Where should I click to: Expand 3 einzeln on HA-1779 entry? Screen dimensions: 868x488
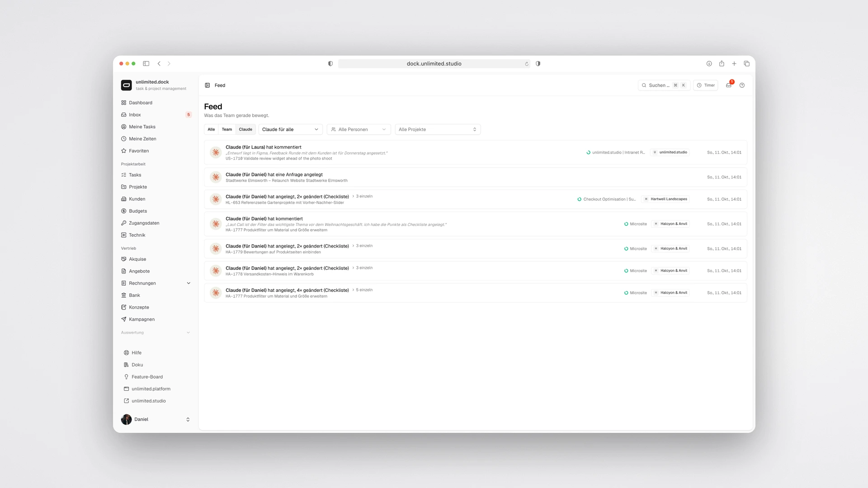363,246
